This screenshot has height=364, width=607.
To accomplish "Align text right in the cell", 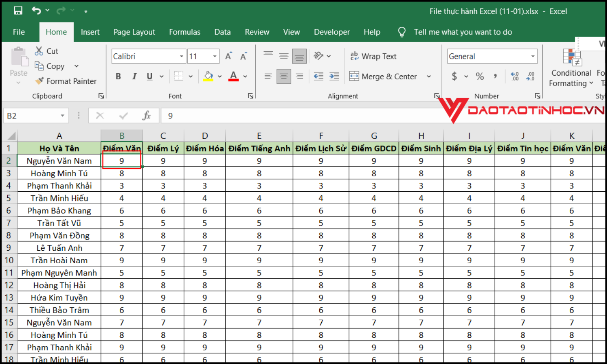I will point(299,76).
